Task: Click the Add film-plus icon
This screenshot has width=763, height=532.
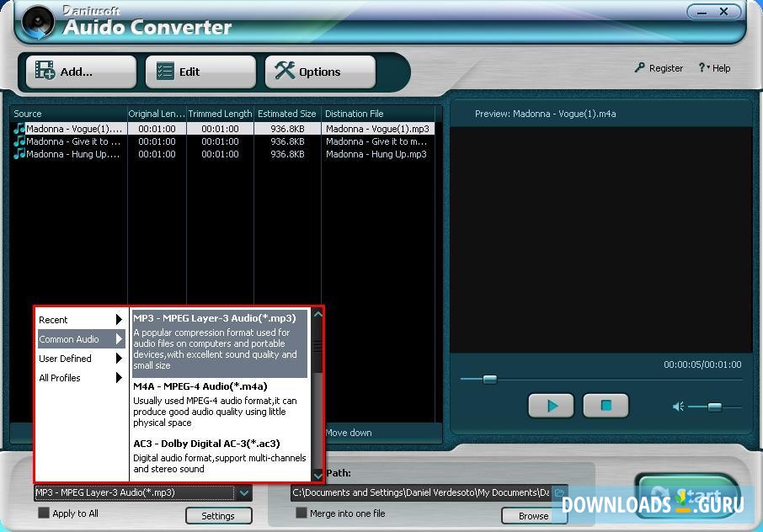Action: tap(45, 71)
